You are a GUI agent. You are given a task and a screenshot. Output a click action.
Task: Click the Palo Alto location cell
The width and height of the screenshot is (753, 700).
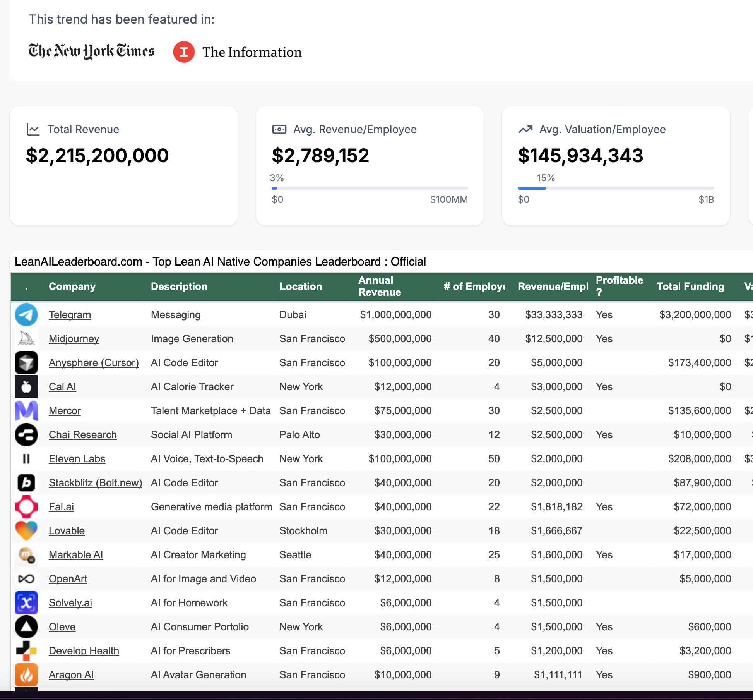(299, 435)
